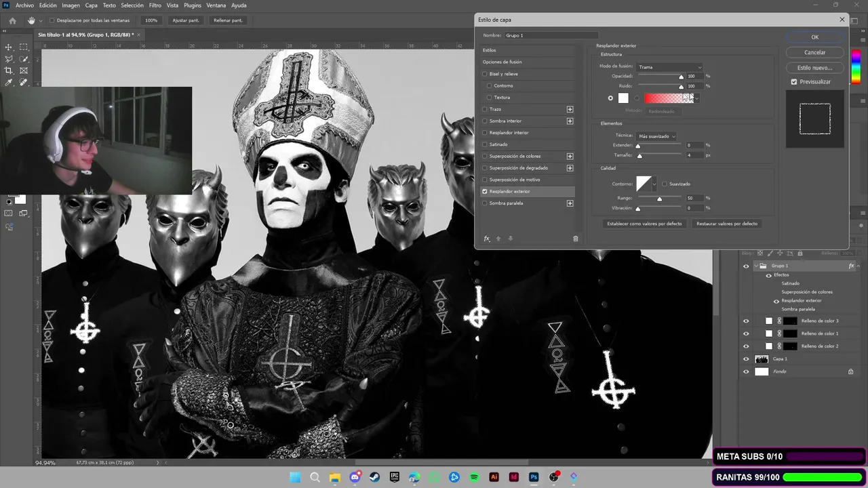868x488 pixels.
Task: Hide the Capa 1 layer
Action: coord(746,359)
